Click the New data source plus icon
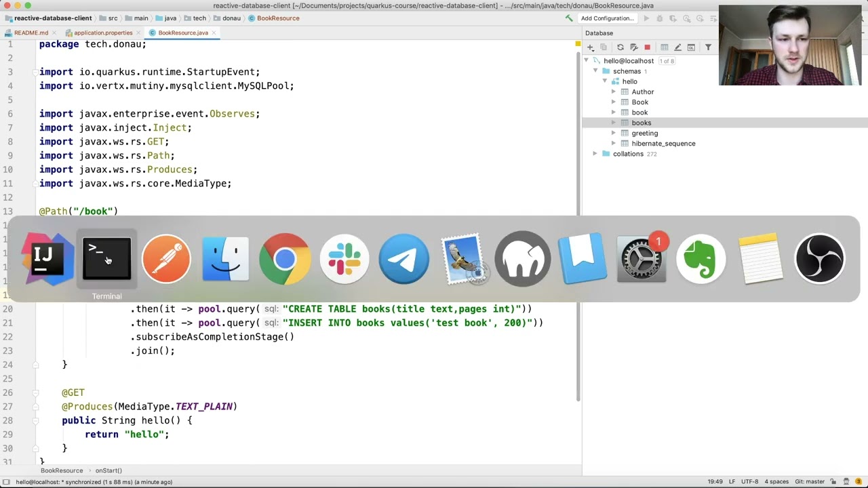Screen dimensions: 868x488 (590, 47)
